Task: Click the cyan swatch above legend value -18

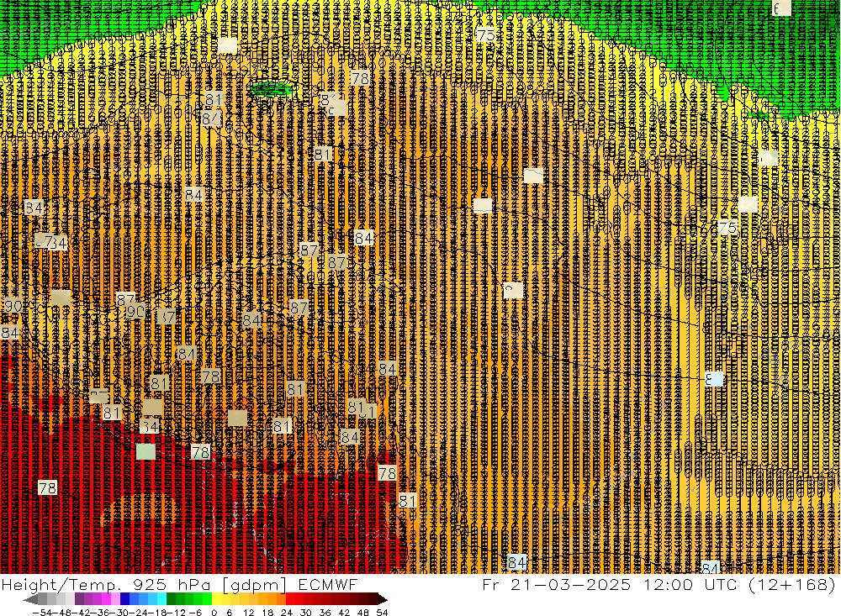Action: point(161,599)
